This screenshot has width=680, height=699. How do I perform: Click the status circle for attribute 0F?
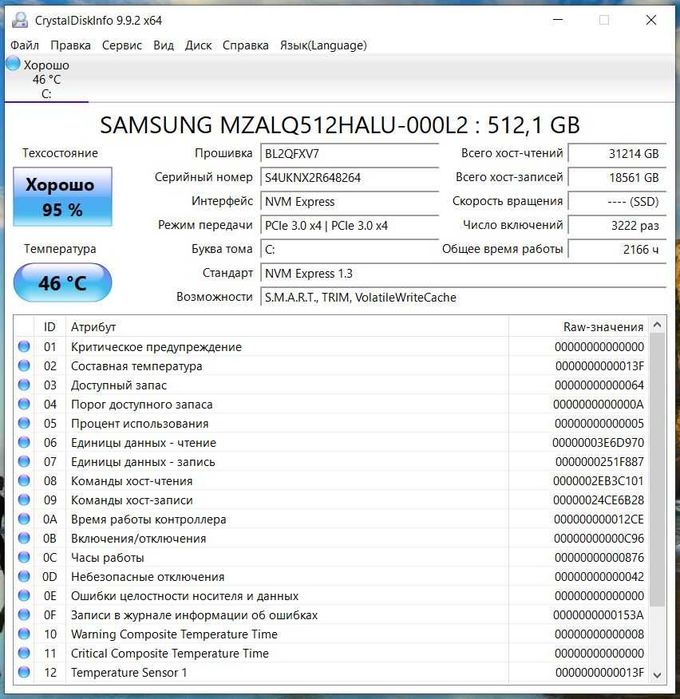click(x=24, y=615)
